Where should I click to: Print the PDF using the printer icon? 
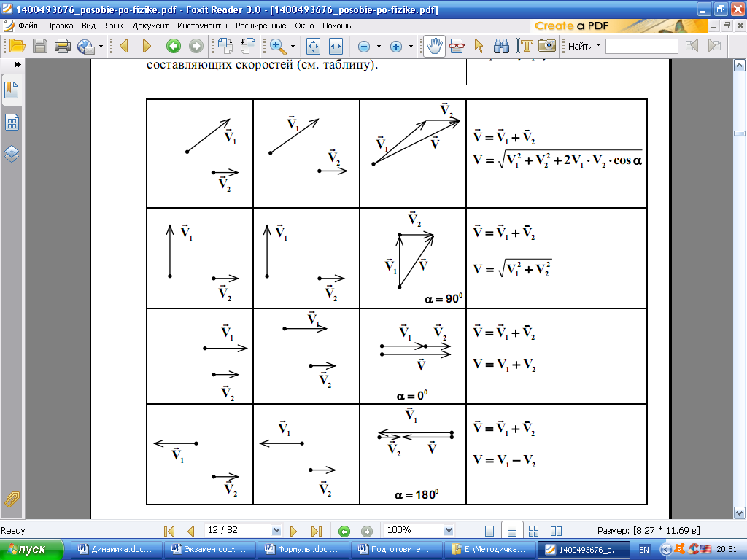pyautogui.click(x=63, y=46)
